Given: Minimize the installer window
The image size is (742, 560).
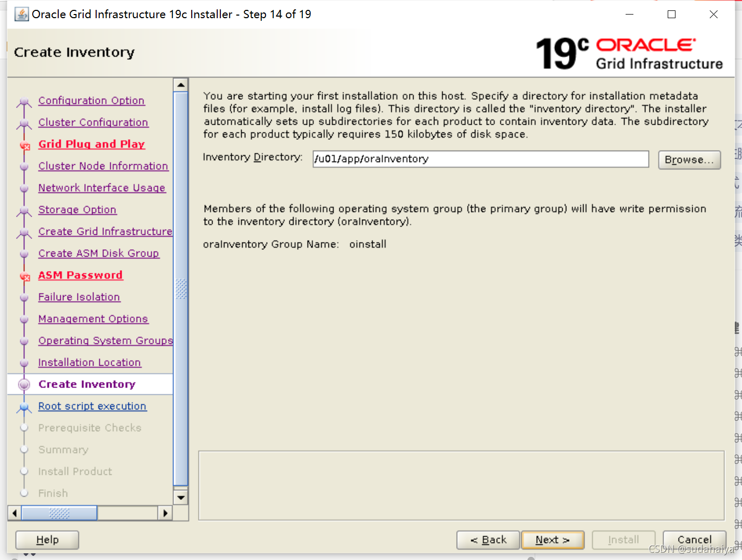Looking at the screenshot, I should (629, 15).
